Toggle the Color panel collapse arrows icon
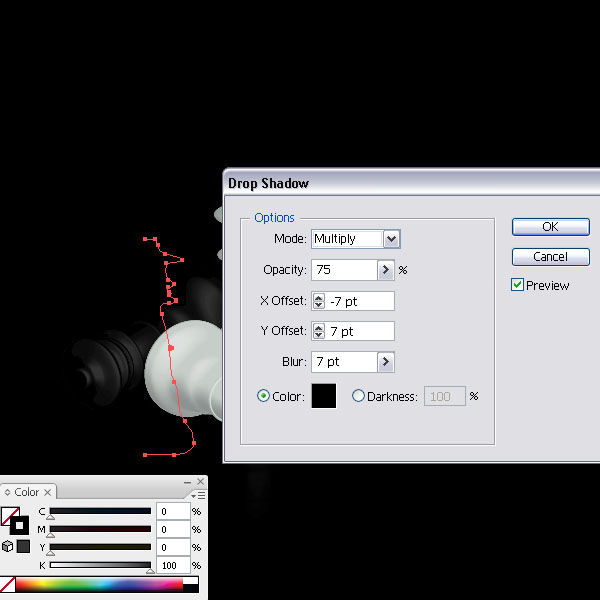Image resolution: width=600 pixels, height=600 pixels. 7,492
